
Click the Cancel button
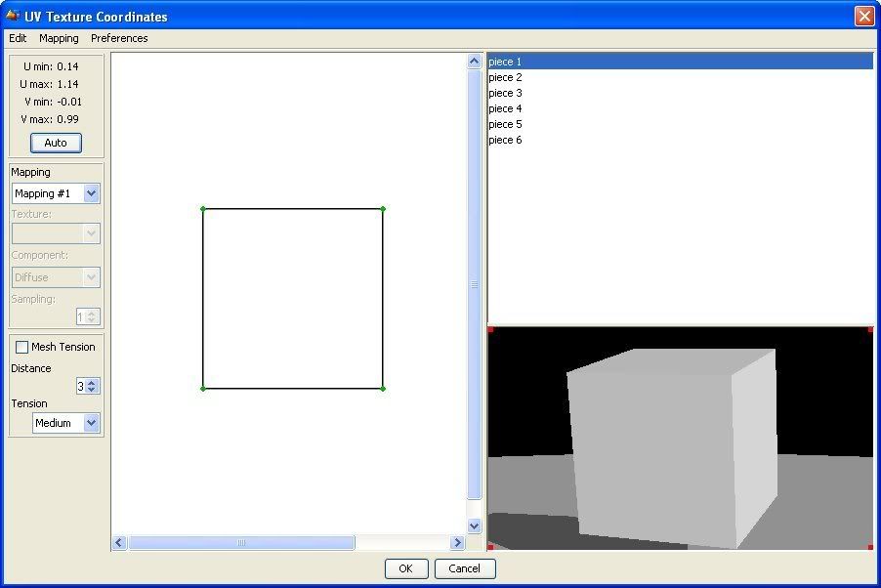pos(465,568)
